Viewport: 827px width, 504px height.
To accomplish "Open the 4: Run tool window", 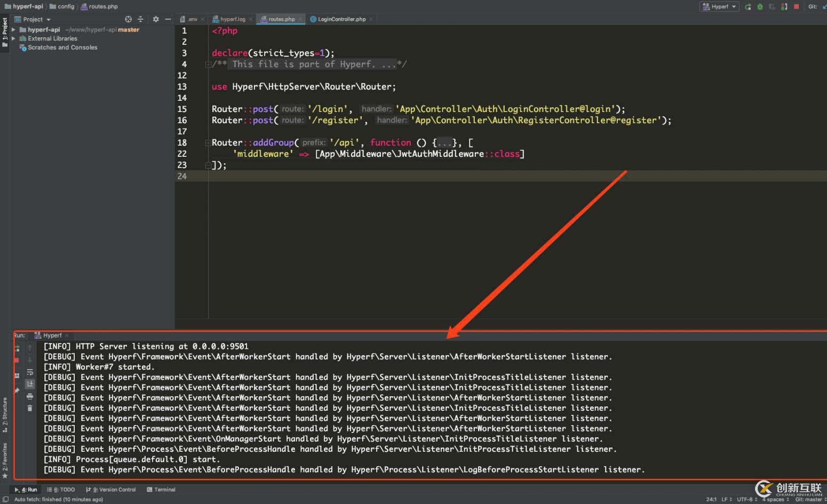I will coord(26,490).
